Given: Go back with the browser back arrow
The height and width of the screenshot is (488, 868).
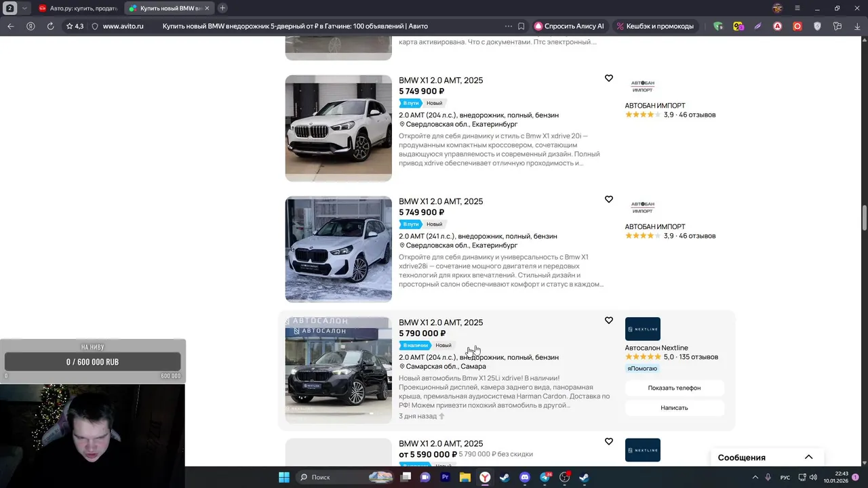Looking at the screenshot, I should (10, 26).
